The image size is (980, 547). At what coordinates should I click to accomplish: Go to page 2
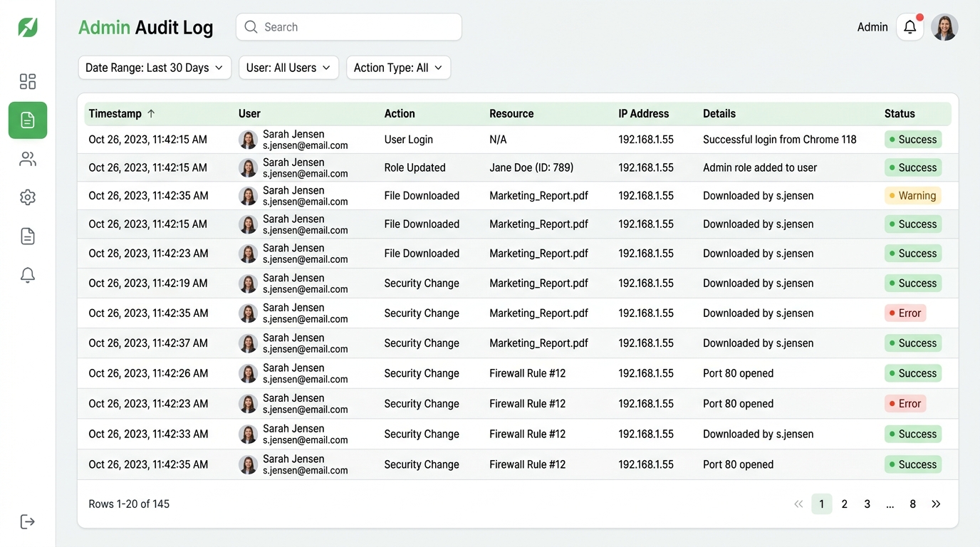844,504
